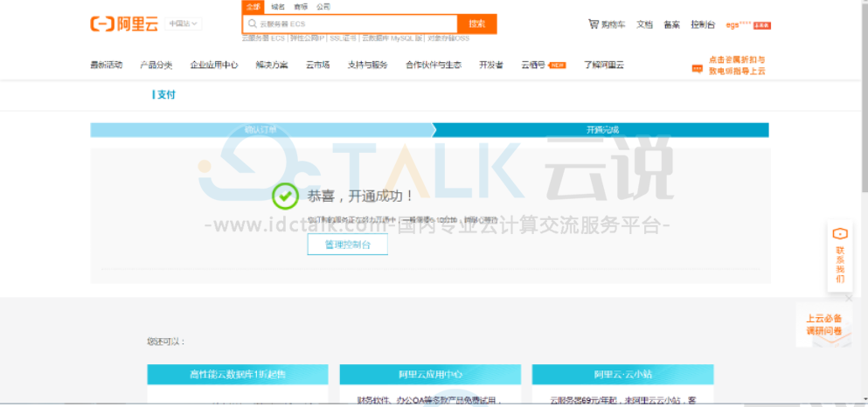Open the 云市场 navigation item

pos(317,65)
